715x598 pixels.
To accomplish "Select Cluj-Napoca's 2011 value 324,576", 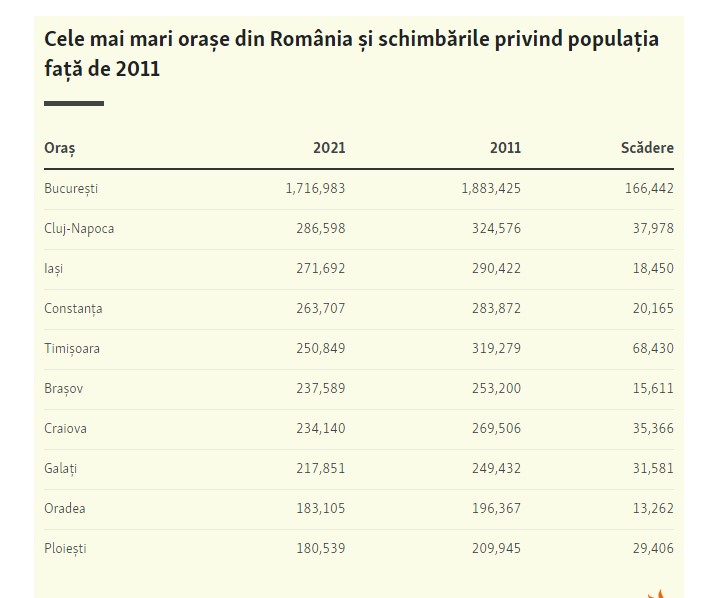I will pyautogui.click(x=496, y=228).
